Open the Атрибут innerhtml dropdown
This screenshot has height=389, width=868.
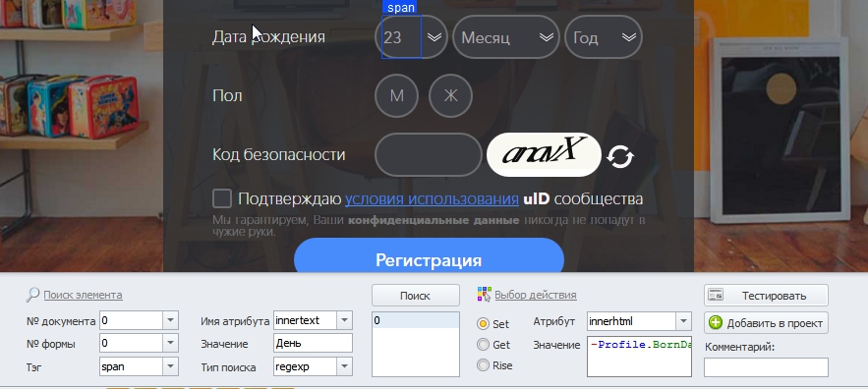tap(639, 321)
